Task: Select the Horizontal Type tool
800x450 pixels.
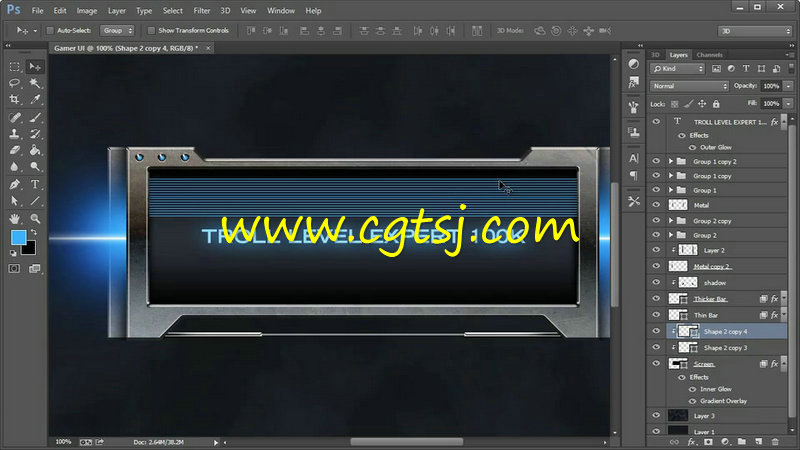Action: [x=35, y=185]
